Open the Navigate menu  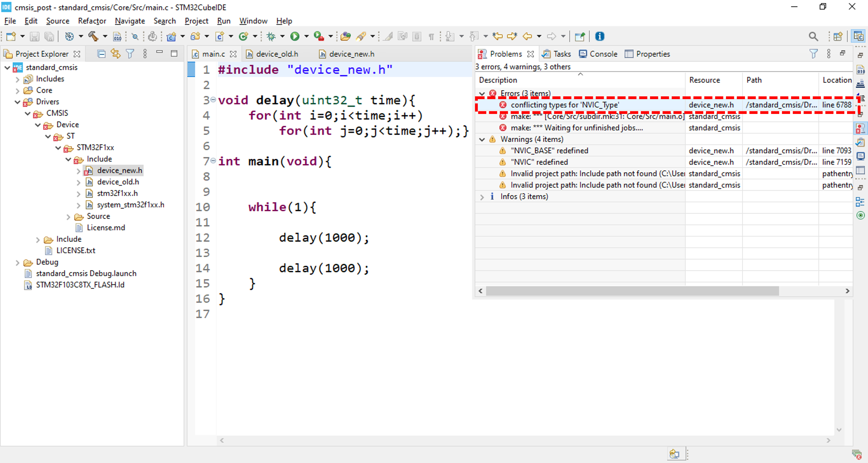[x=130, y=21]
